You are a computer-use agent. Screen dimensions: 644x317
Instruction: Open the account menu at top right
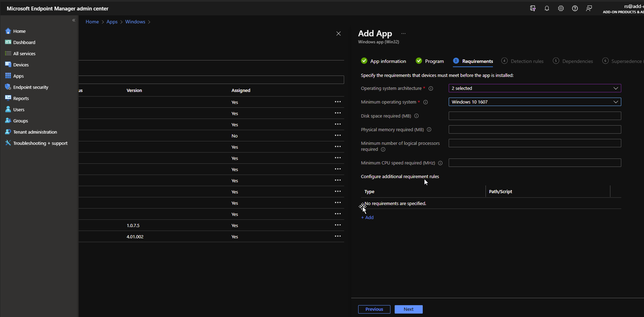(x=623, y=9)
